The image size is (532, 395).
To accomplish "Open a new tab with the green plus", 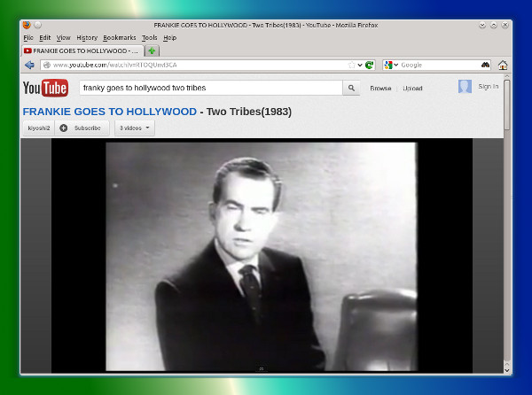I will coord(152,50).
